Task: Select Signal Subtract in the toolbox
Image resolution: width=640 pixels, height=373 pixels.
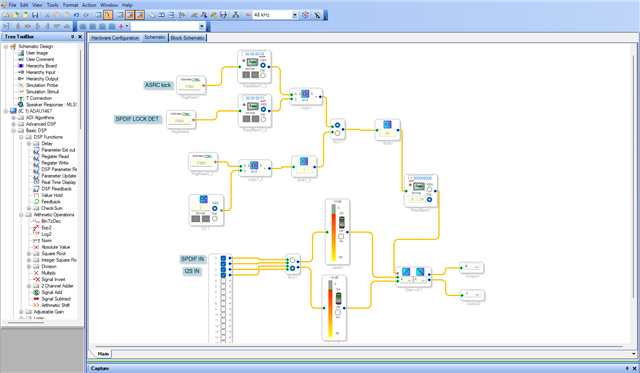Action: pos(56,299)
